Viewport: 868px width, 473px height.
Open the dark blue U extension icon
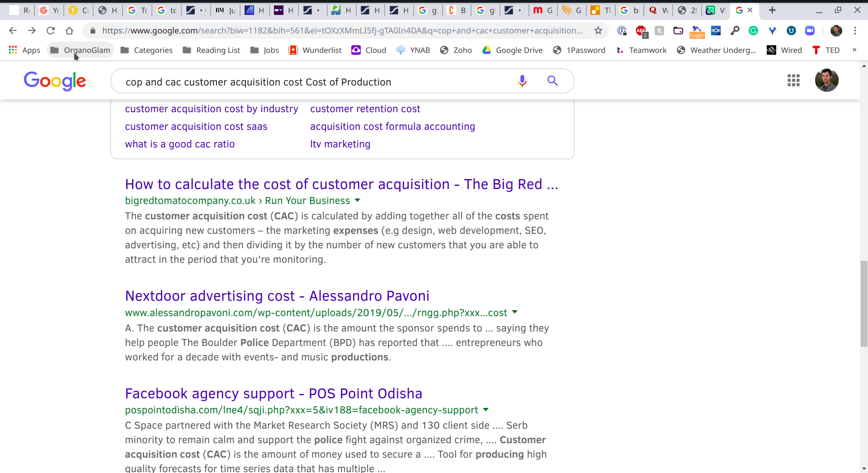(791, 30)
